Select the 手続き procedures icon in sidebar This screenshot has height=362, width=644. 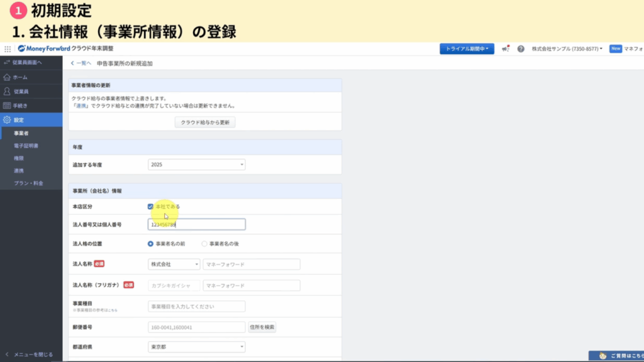pyautogui.click(x=8, y=106)
